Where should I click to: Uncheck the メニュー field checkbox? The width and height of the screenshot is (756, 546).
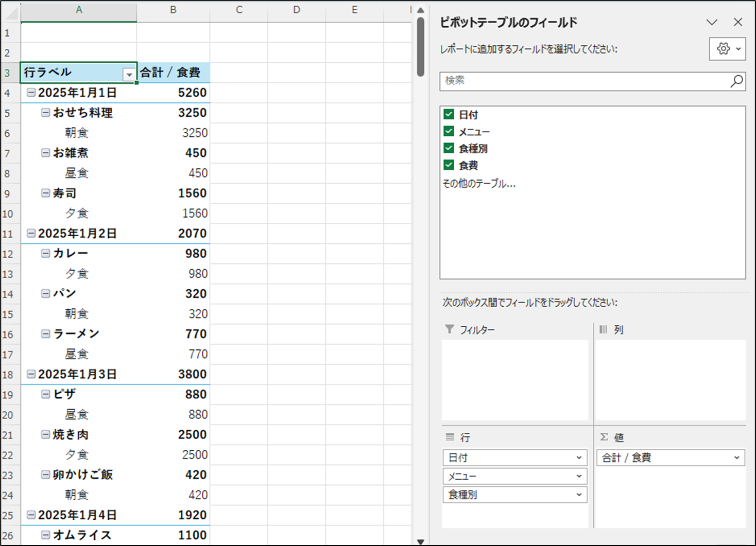tap(449, 132)
